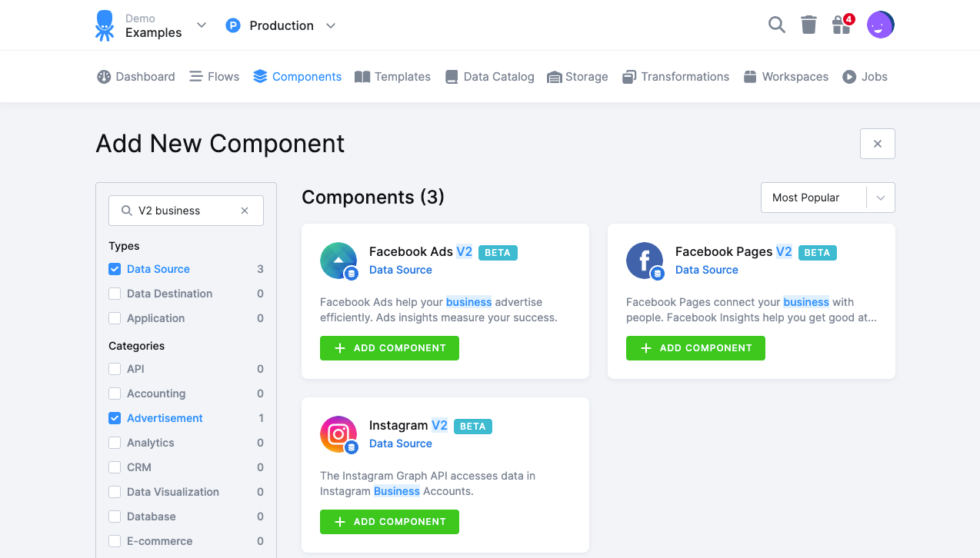Switch to the Storage tab
This screenshot has height=558, width=980.
(x=578, y=76)
